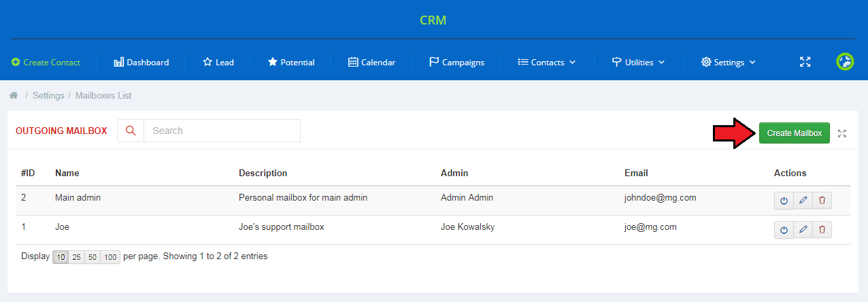This screenshot has width=868, height=302.
Task: Click the joe@mg.com email cell
Action: click(x=650, y=227)
